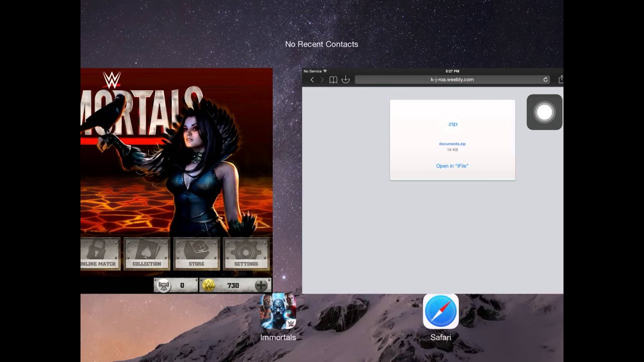Tap the Open in "iFile" link
This screenshot has width=644, height=362.
(452, 166)
